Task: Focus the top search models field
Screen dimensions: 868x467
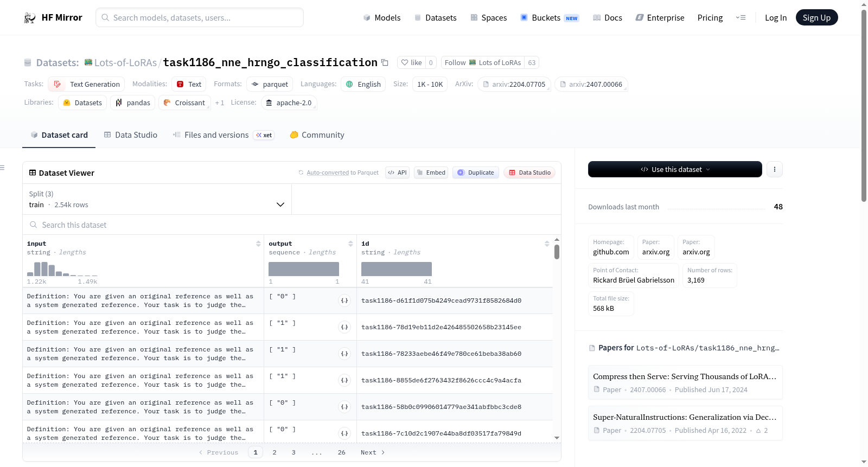Action: coord(200,17)
